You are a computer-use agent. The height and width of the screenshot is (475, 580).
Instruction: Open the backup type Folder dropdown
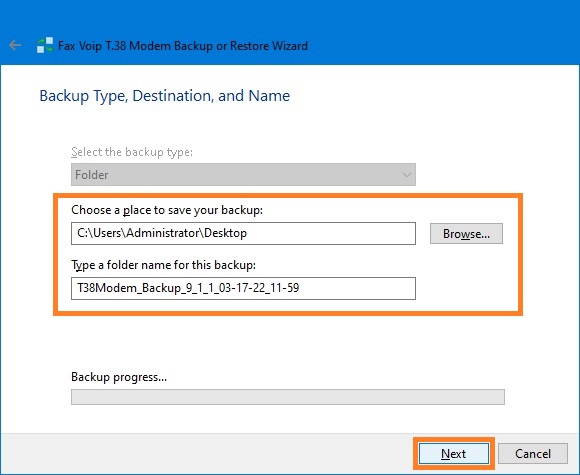click(x=243, y=174)
